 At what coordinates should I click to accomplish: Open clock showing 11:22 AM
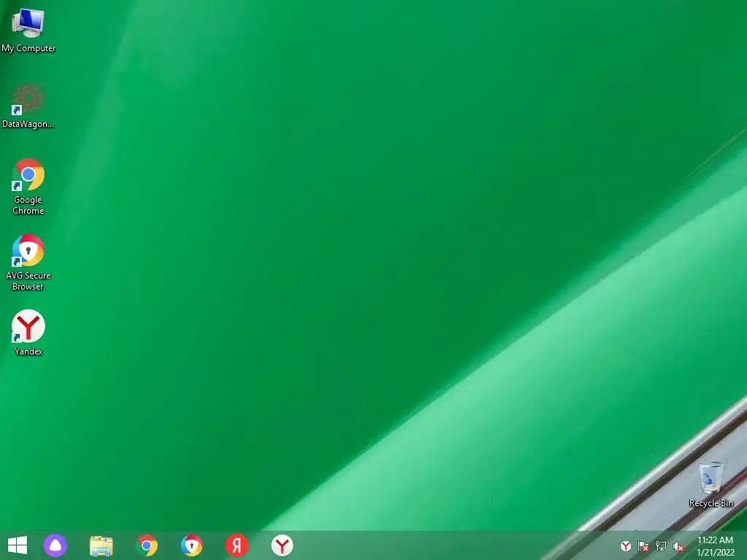(715, 546)
